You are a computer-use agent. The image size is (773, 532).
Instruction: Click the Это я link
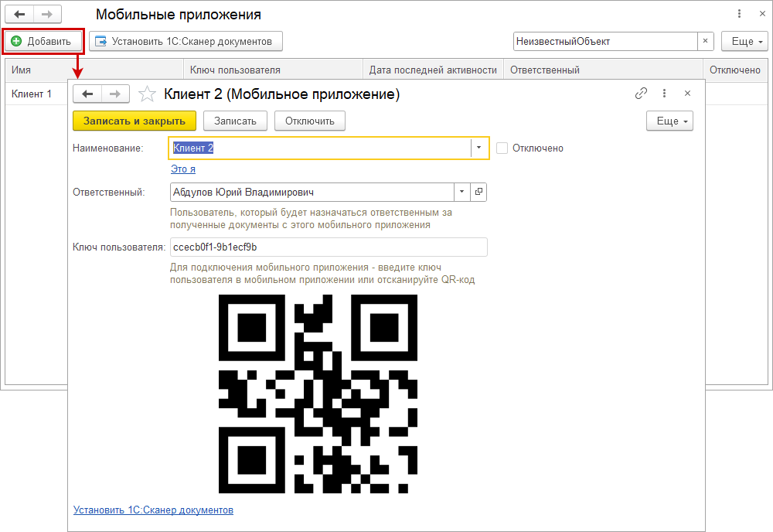click(183, 169)
